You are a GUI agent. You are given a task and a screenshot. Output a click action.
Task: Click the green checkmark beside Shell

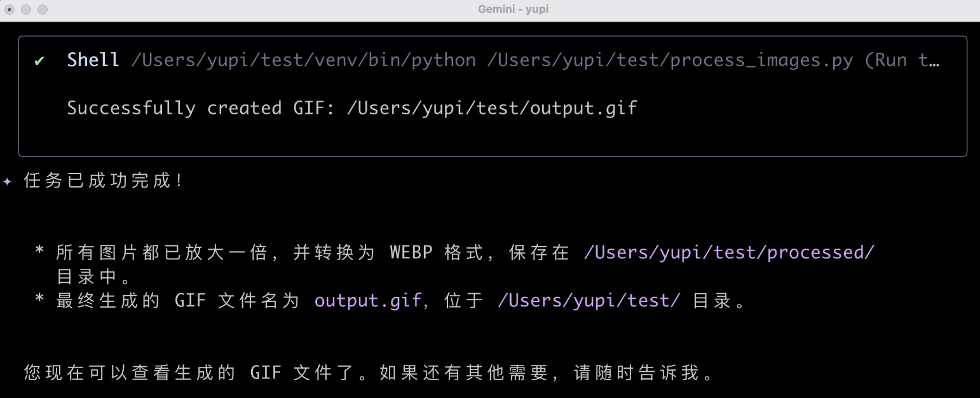(40, 60)
